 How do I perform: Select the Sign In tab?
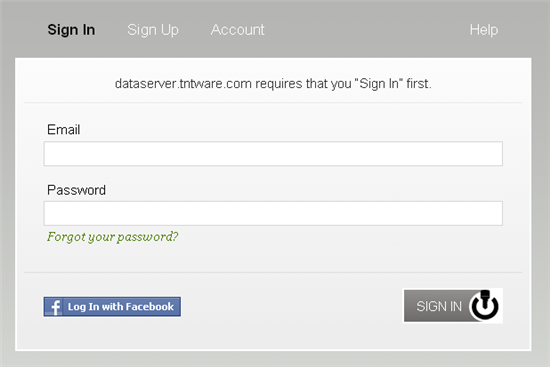(71, 30)
